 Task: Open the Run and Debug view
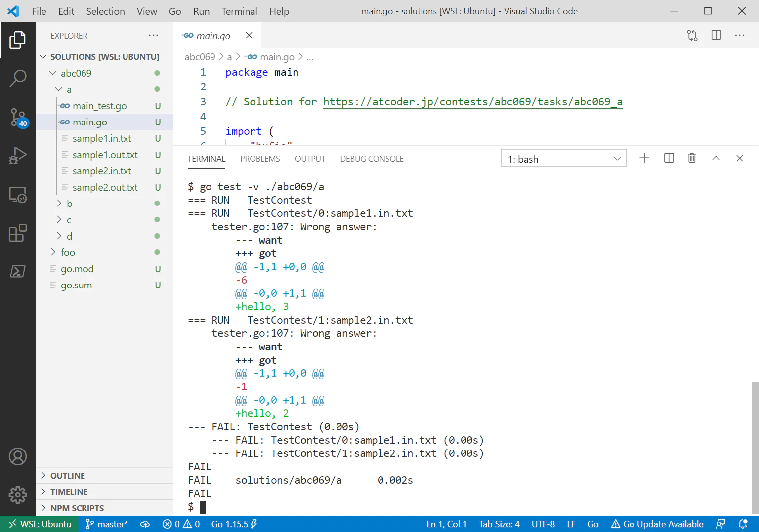pyautogui.click(x=18, y=156)
